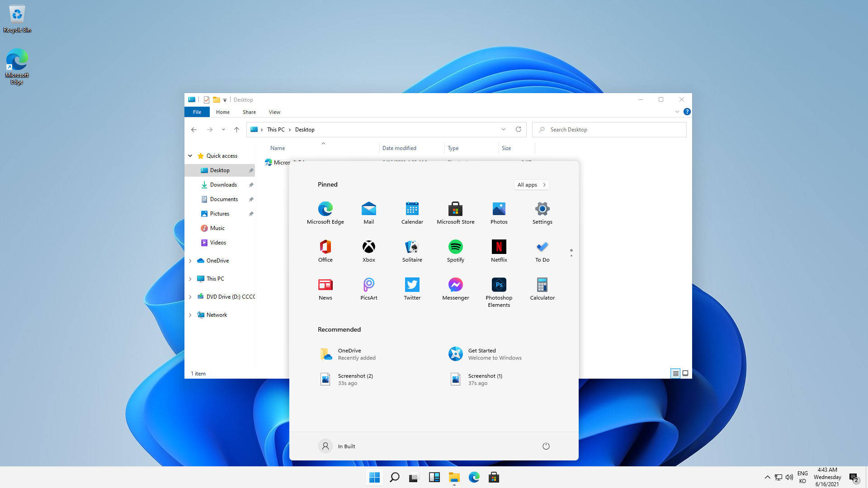Open the In Built user account menu
This screenshot has height=488, width=868.
(x=337, y=446)
